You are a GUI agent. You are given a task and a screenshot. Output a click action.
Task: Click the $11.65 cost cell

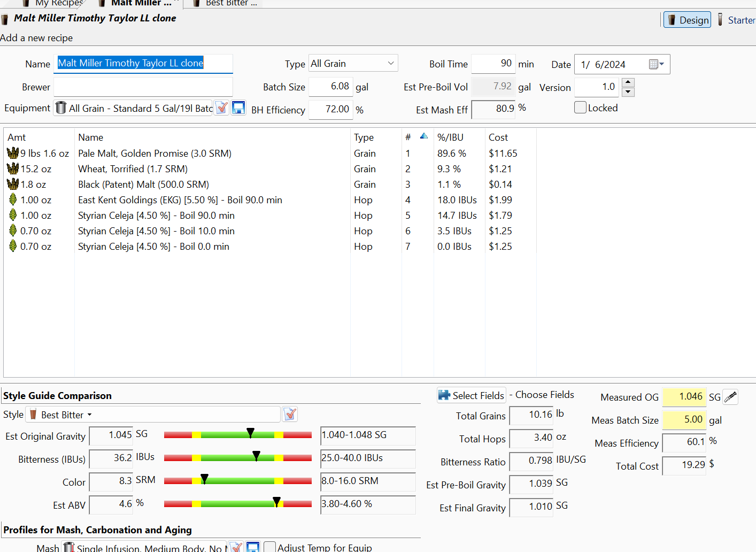point(503,153)
